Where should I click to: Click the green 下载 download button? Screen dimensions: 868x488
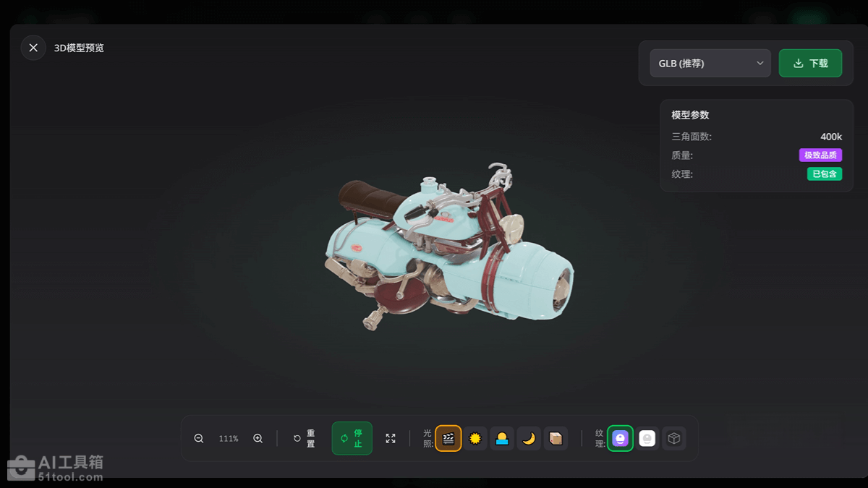[x=810, y=64]
